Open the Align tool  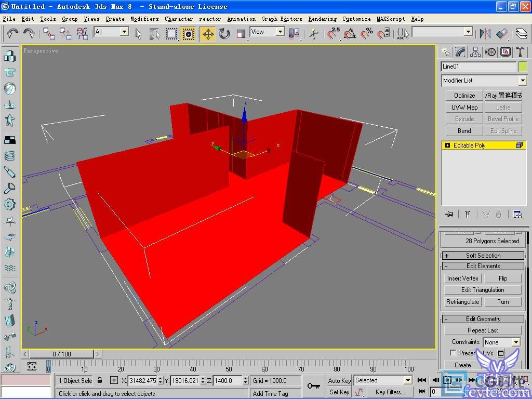tap(502, 34)
